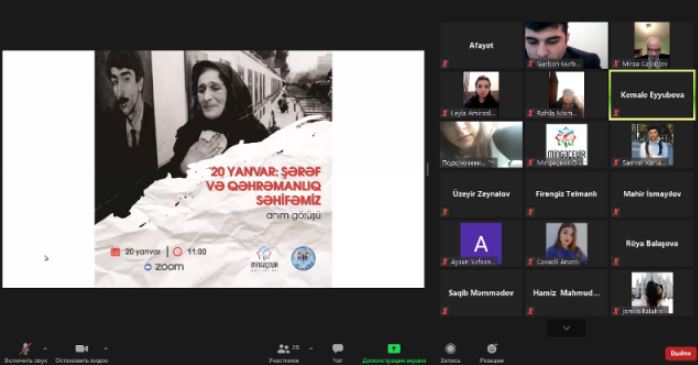Click the green screen share icon
This screenshot has height=365, width=698.
pyautogui.click(x=394, y=349)
